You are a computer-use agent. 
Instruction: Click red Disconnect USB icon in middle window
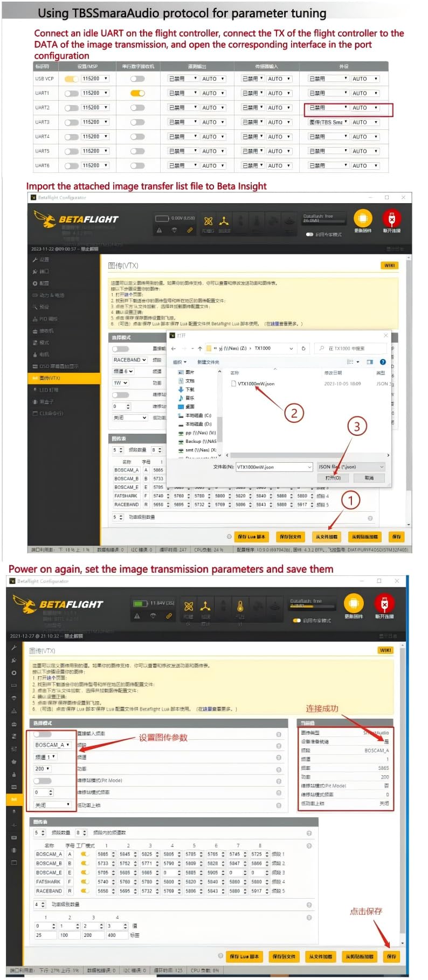(x=392, y=219)
